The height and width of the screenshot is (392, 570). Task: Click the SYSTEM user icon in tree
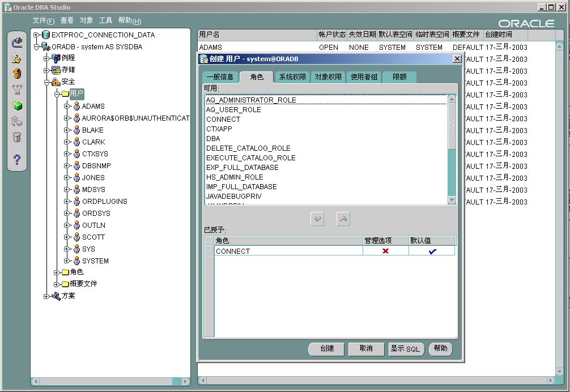76,261
